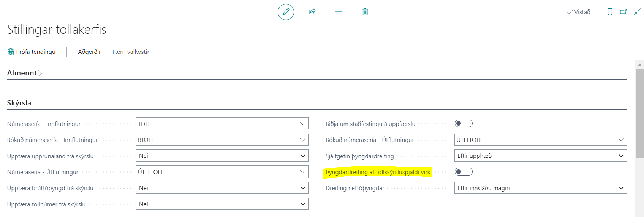The width and height of the screenshot is (644, 217).
Task: Click the collapse page arrows icon
Action: pyautogui.click(x=637, y=12)
